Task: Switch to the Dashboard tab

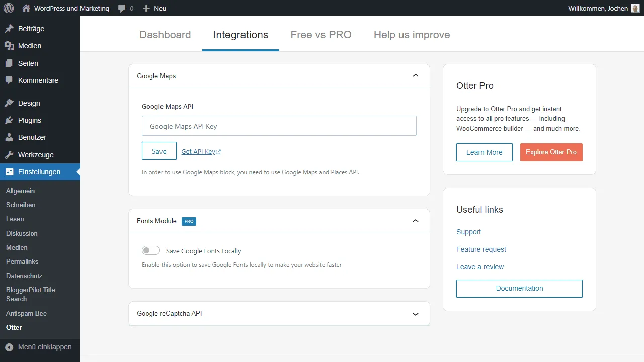Action: pos(165,35)
